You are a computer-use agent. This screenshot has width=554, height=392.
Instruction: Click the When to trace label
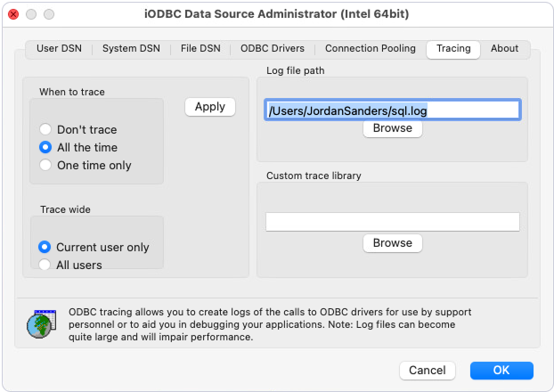pos(72,92)
